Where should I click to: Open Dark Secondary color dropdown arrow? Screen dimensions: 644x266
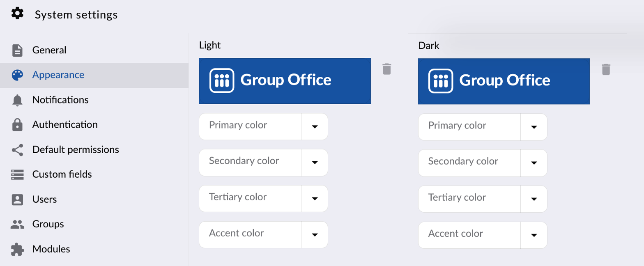[534, 163]
